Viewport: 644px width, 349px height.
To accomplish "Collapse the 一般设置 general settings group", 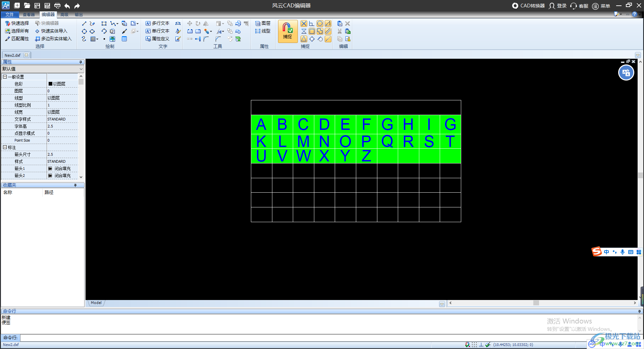I will pos(5,77).
